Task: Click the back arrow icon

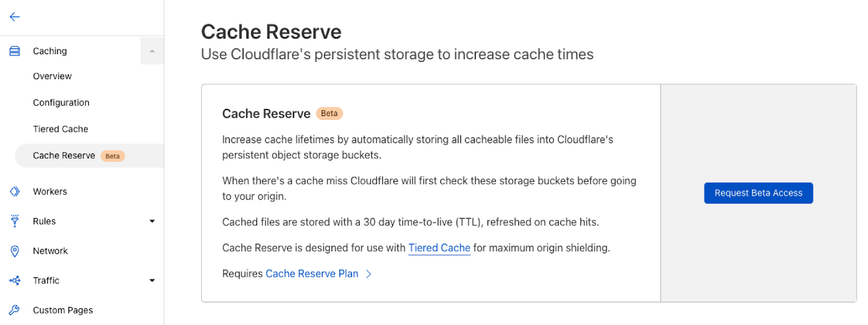Action: [x=15, y=17]
